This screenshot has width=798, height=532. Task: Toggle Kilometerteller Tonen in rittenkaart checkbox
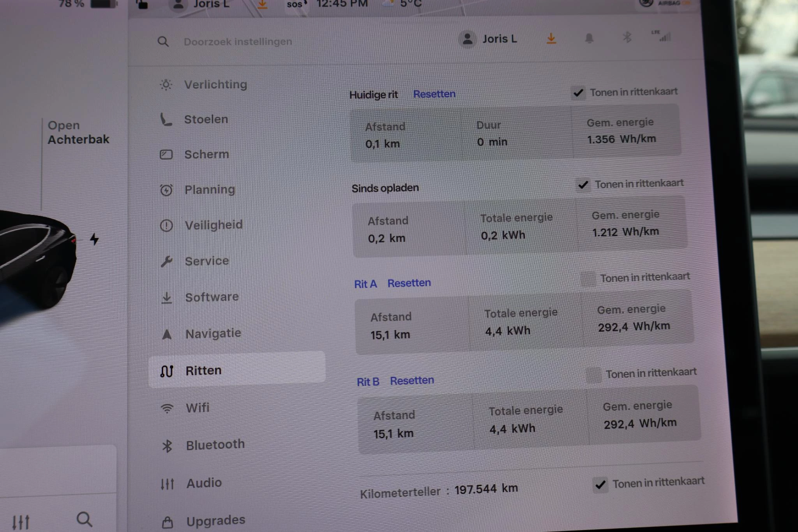pyautogui.click(x=600, y=485)
